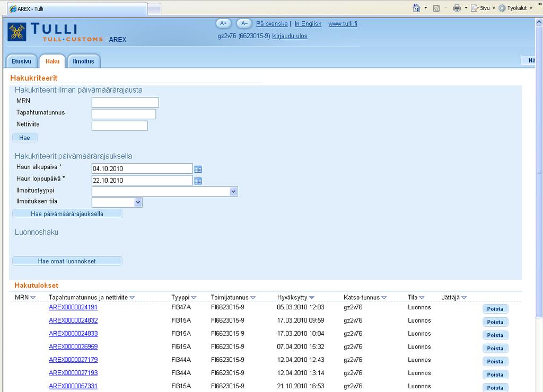Switch language via På svenska link
The height and width of the screenshot is (392, 543).
pos(272,24)
